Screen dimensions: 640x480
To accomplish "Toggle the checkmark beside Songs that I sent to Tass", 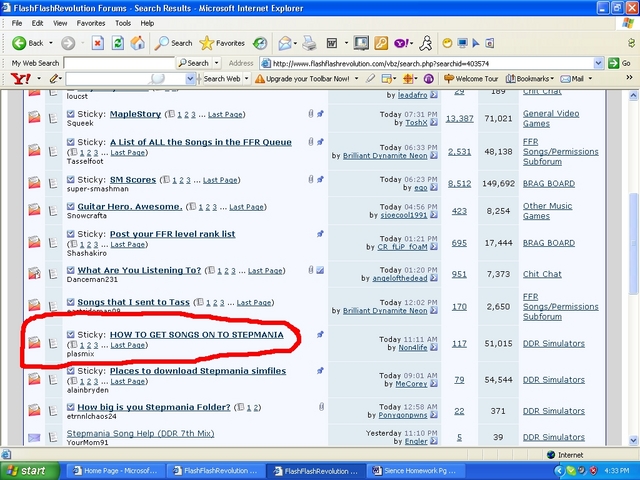I will pyautogui.click(x=71, y=302).
